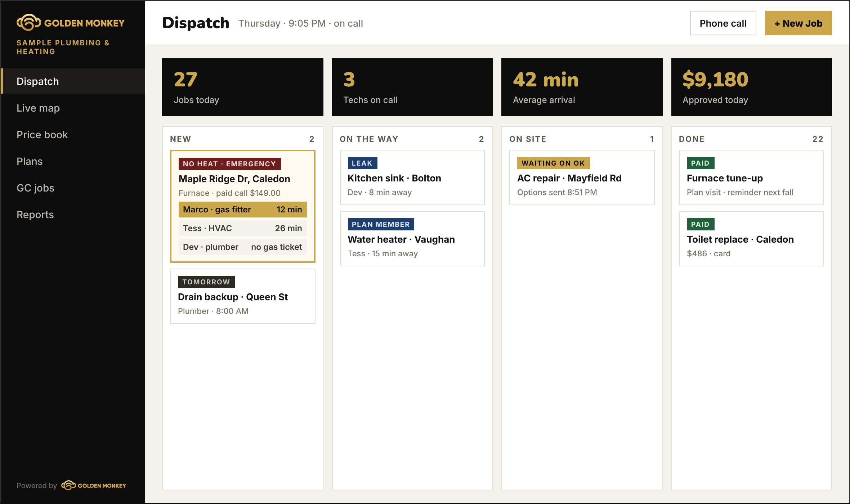The image size is (850, 504).
Task: Open AC repair · Mayfield Rd card
Action: point(582,177)
